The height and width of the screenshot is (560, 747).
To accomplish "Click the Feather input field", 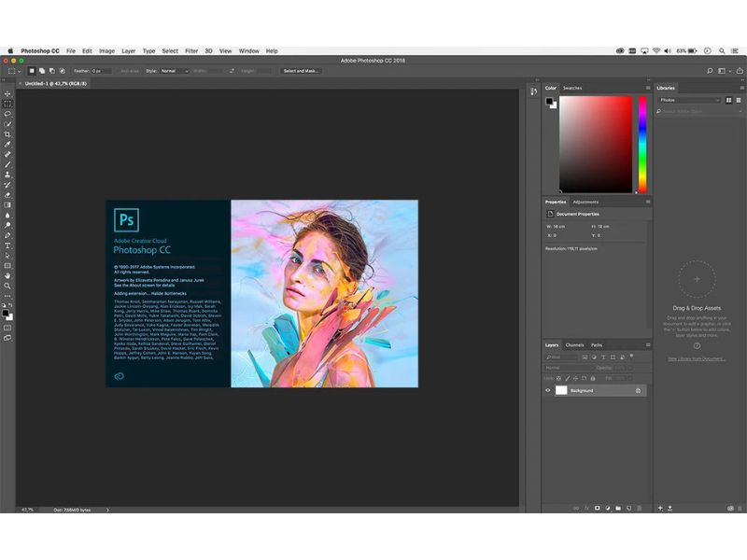I will (x=101, y=71).
